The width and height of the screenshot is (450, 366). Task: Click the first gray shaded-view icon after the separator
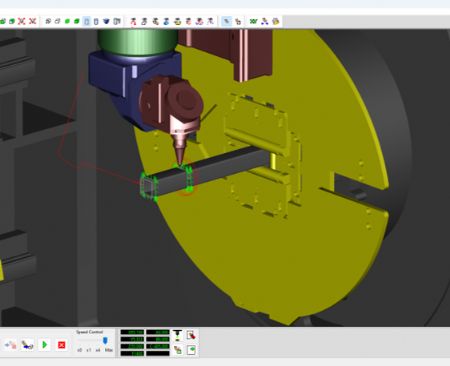coord(48,21)
